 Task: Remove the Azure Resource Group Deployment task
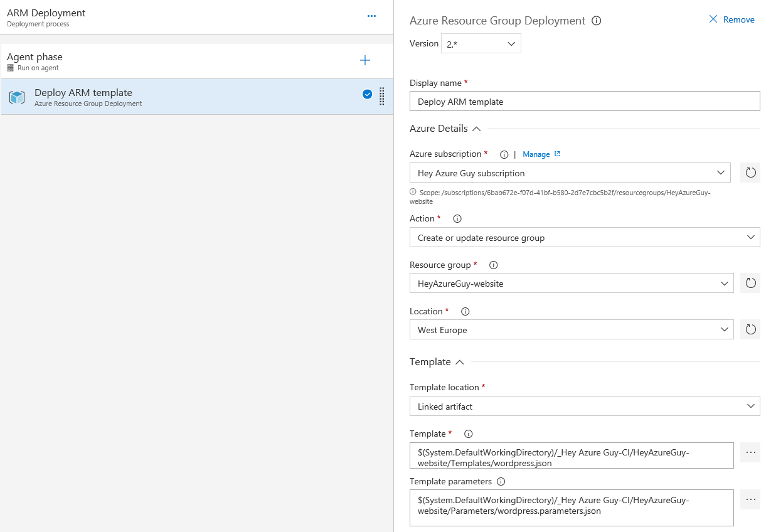tap(731, 19)
